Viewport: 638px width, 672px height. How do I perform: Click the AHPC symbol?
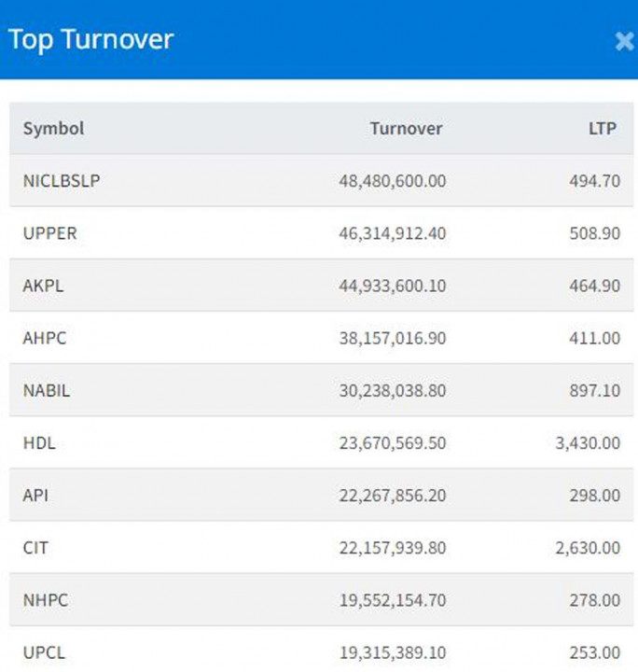pyautogui.click(x=45, y=338)
